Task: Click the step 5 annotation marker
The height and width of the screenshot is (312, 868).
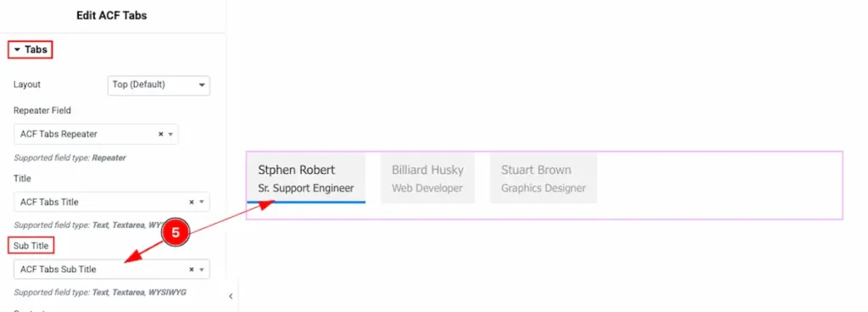Action: (175, 233)
